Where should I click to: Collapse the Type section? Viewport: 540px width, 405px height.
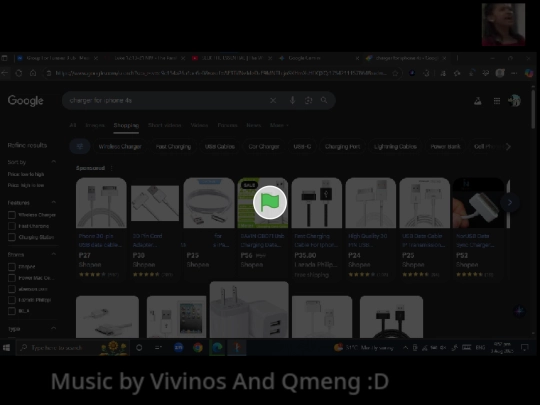(54, 328)
